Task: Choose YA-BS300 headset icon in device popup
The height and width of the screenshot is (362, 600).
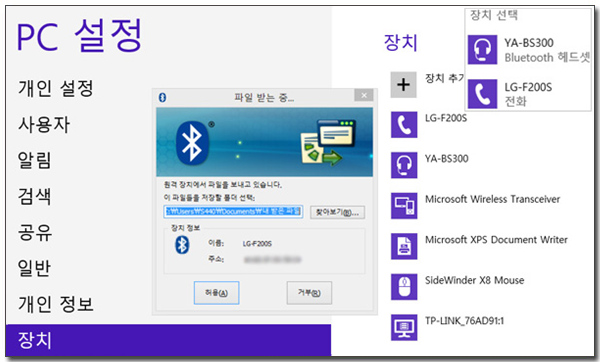Action: click(483, 49)
